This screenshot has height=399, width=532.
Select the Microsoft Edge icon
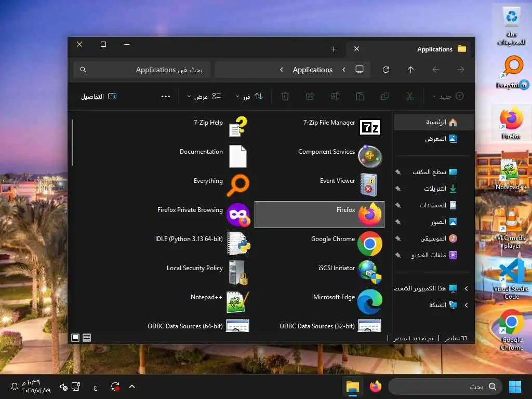[370, 302]
